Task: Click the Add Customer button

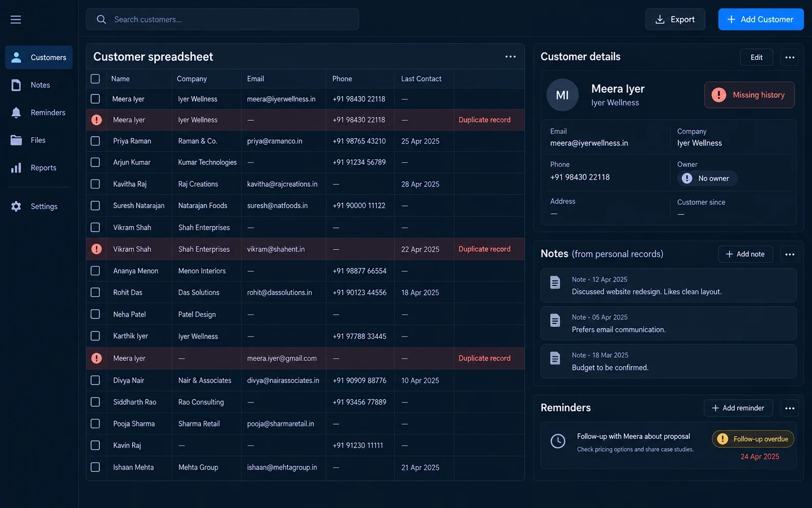Action: click(x=761, y=19)
